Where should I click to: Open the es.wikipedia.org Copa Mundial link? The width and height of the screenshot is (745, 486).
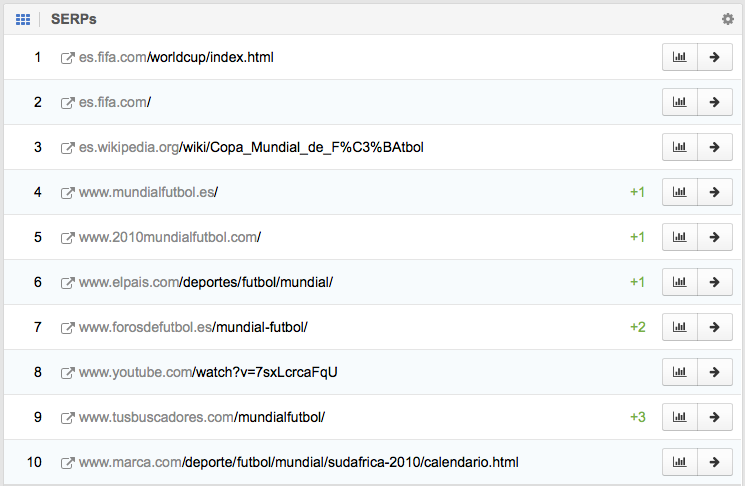click(x=251, y=147)
